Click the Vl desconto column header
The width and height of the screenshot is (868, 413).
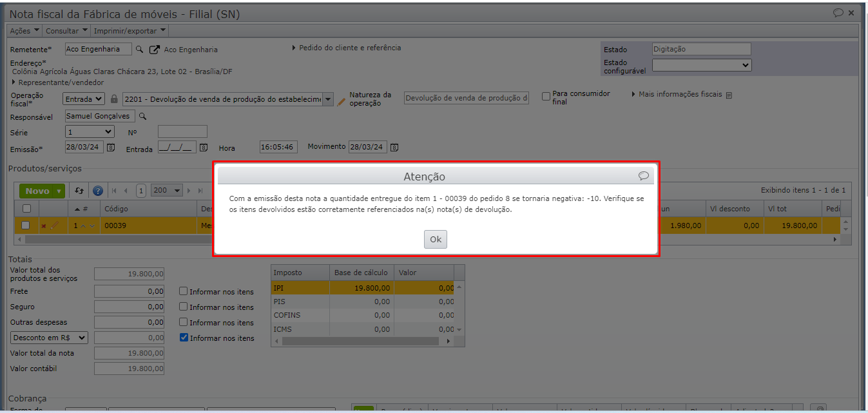tap(734, 209)
